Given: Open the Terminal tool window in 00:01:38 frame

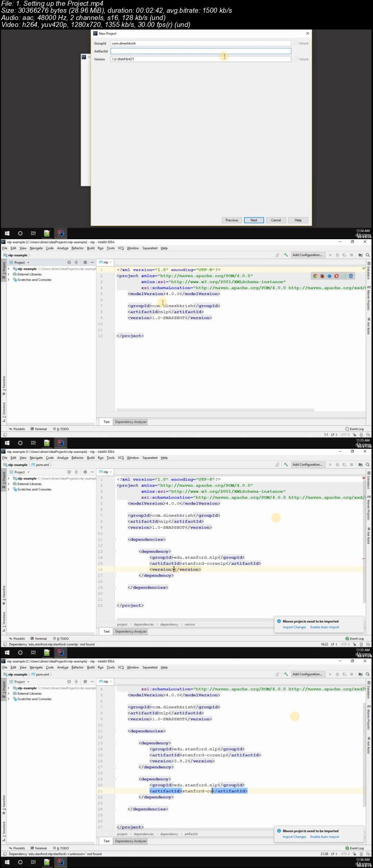Looking at the screenshot, I should (39, 639).
